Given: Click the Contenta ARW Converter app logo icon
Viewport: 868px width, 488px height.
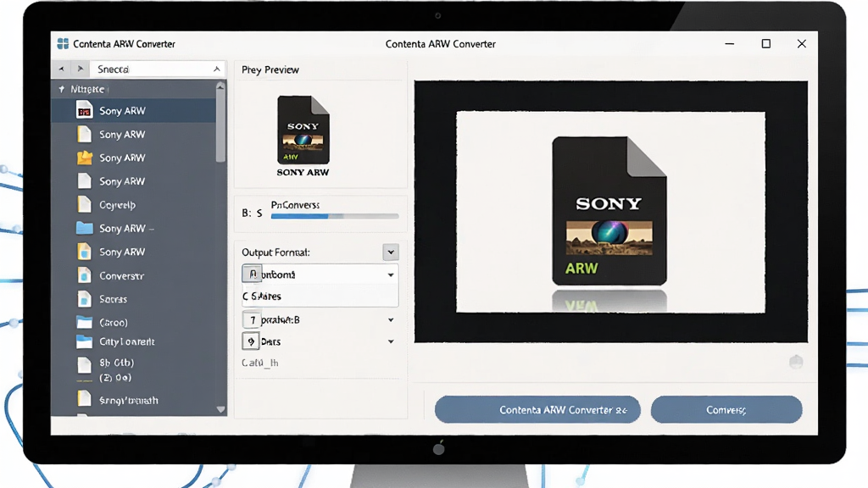Looking at the screenshot, I should click(63, 44).
